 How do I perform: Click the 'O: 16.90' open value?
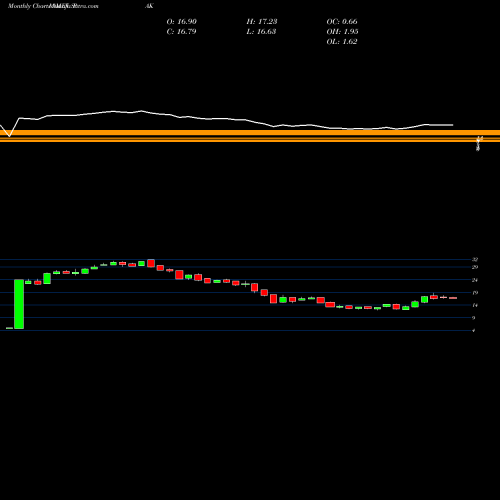(181, 21)
